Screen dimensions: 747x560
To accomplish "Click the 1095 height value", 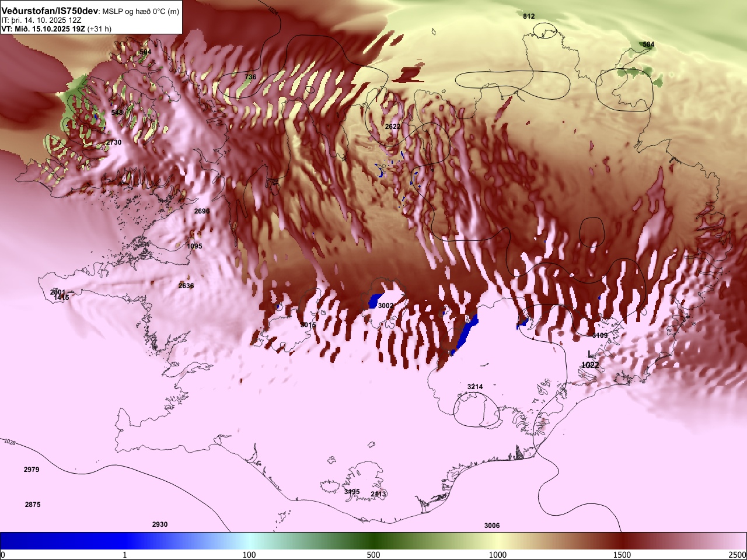I will (x=194, y=246).
